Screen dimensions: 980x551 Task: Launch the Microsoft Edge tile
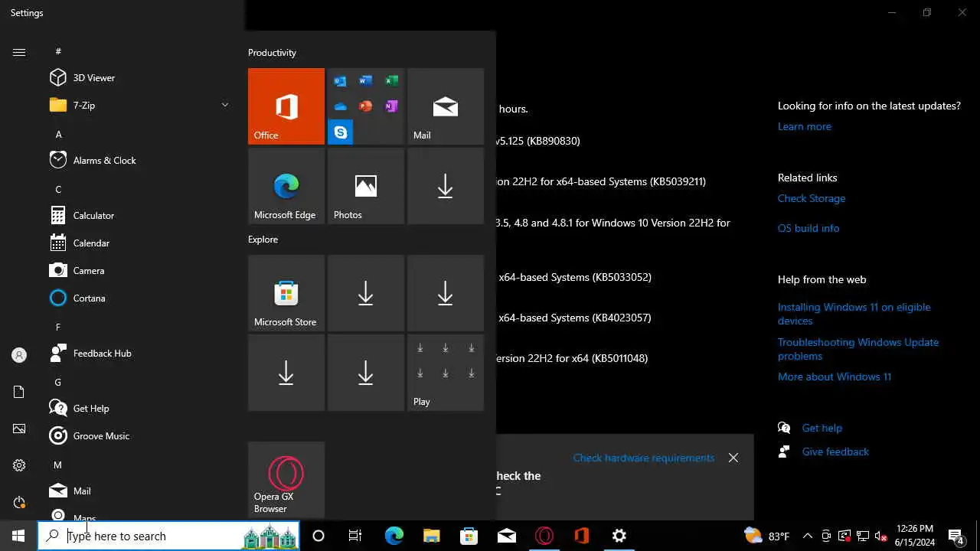[286, 186]
